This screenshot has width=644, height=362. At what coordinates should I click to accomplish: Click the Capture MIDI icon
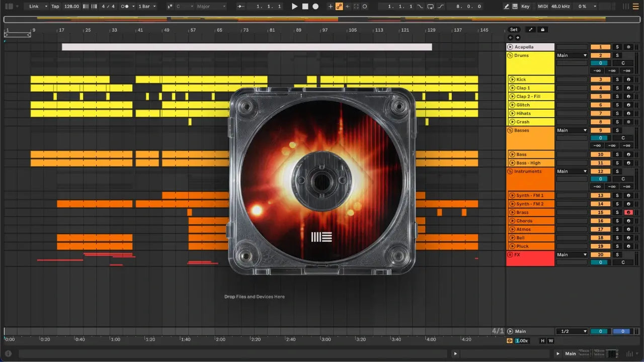pos(356,7)
